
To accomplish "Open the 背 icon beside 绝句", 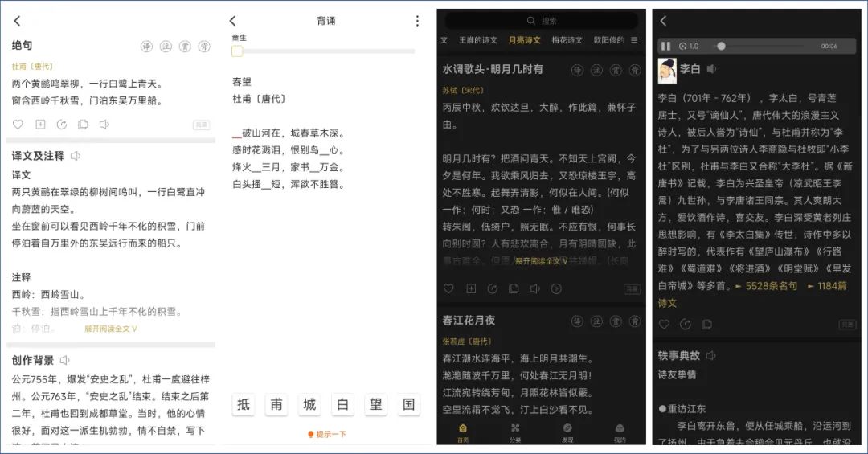I will pyautogui.click(x=204, y=47).
